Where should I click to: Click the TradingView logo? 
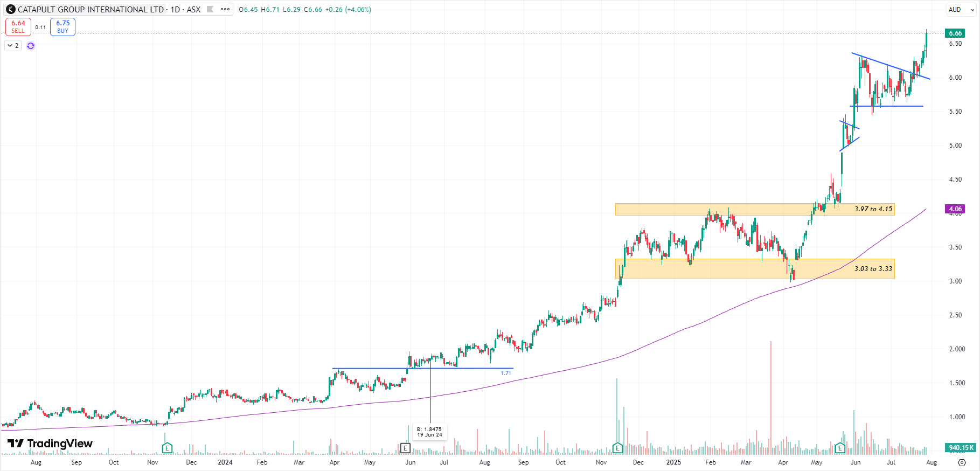tap(50, 444)
